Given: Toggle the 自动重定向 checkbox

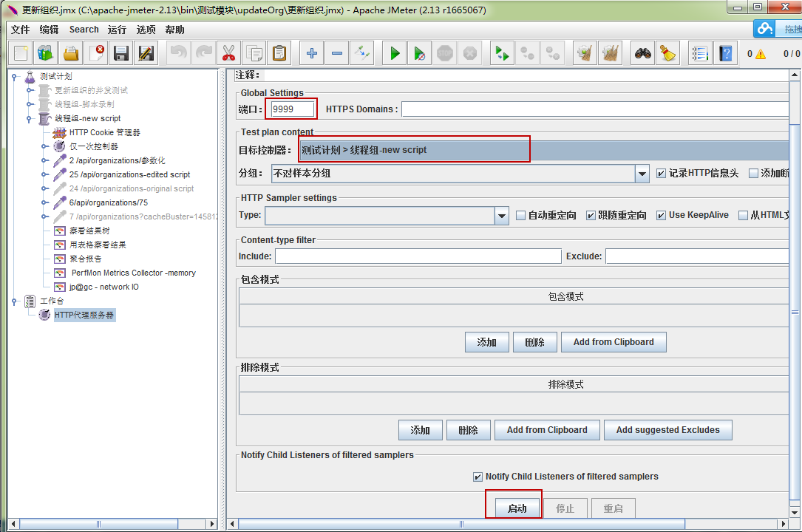Looking at the screenshot, I should (520, 215).
